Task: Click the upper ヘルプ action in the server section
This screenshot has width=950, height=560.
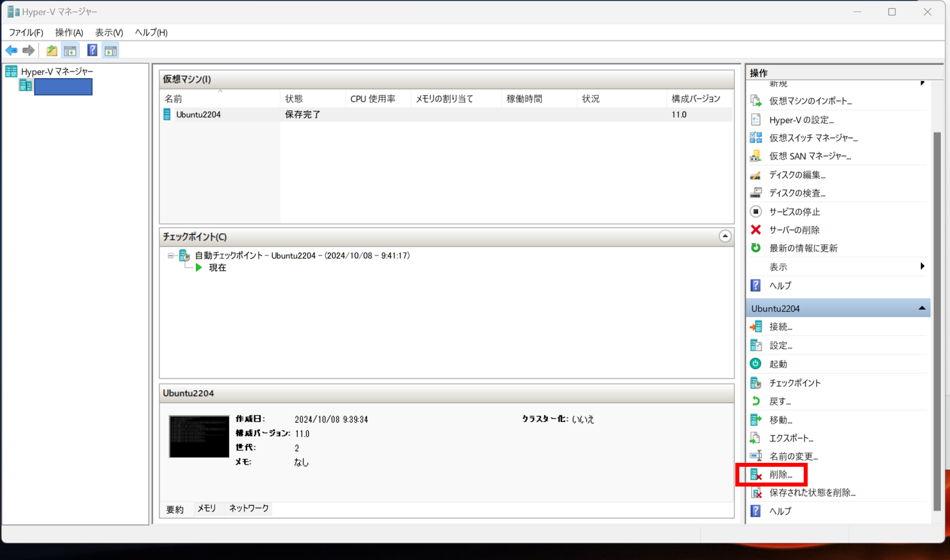Action: [780, 286]
